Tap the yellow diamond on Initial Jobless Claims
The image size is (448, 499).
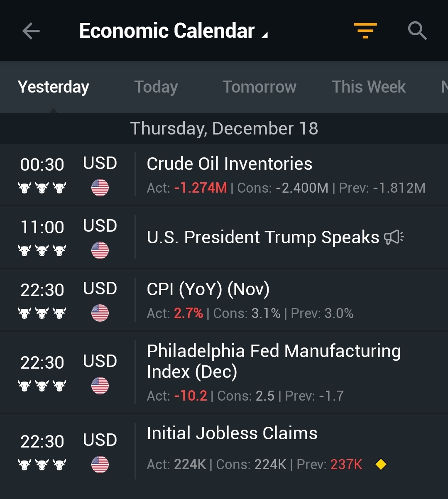tap(381, 464)
